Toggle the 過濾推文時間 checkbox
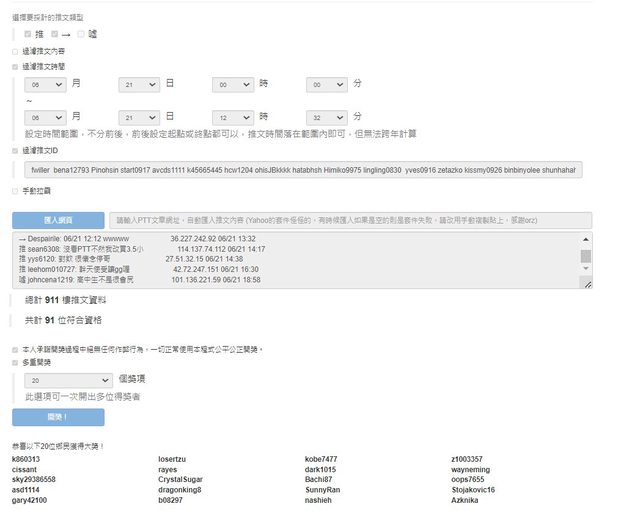 pyautogui.click(x=14, y=66)
